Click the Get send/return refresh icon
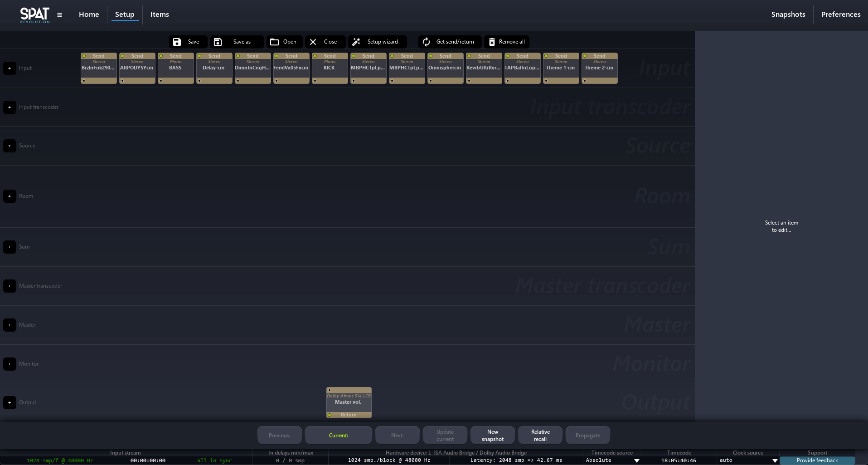Viewport: 868px width, 465px height. pyautogui.click(x=427, y=42)
